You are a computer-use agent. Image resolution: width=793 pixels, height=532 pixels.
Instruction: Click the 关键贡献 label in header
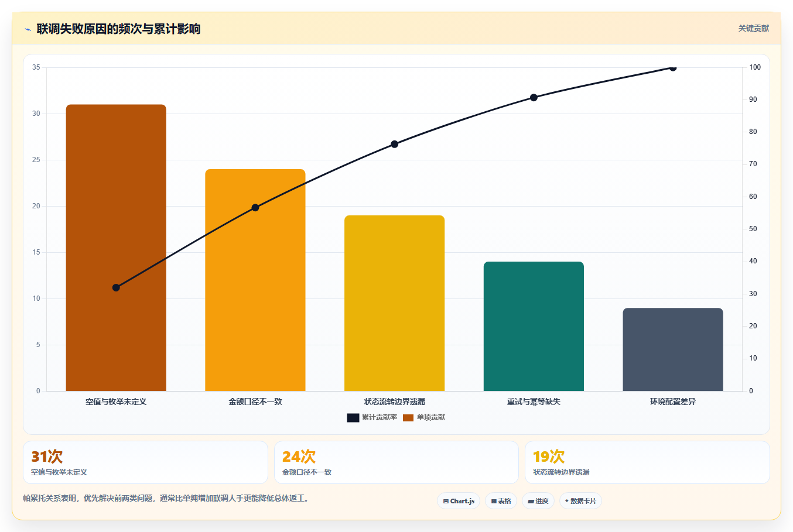(753, 28)
